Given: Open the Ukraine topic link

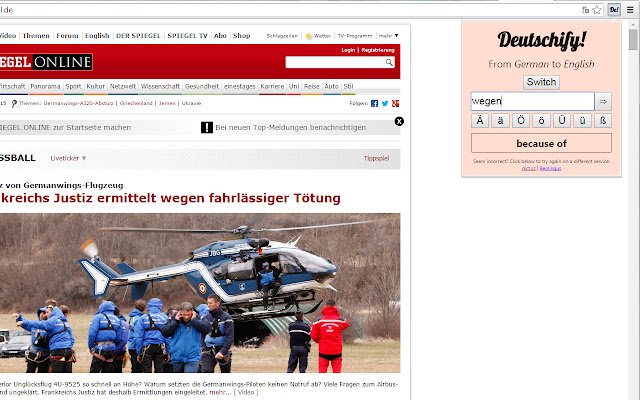Looking at the screenshot, I should (191, 103).
